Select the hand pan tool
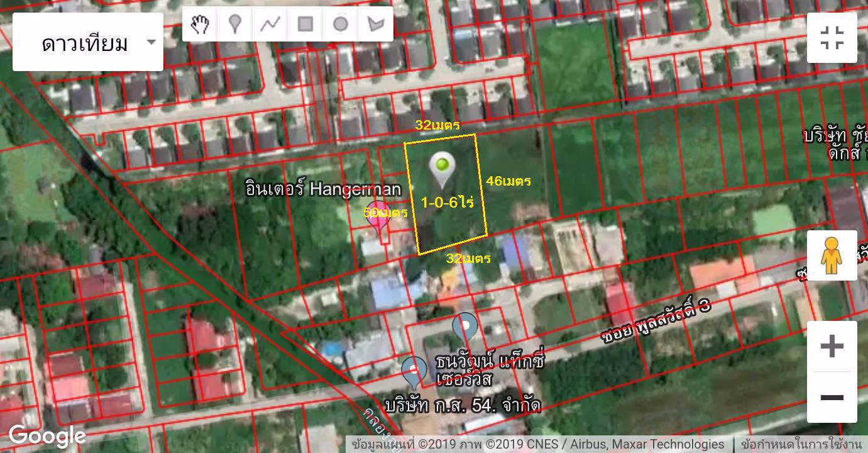868x453 pixels. pos(200,25)
